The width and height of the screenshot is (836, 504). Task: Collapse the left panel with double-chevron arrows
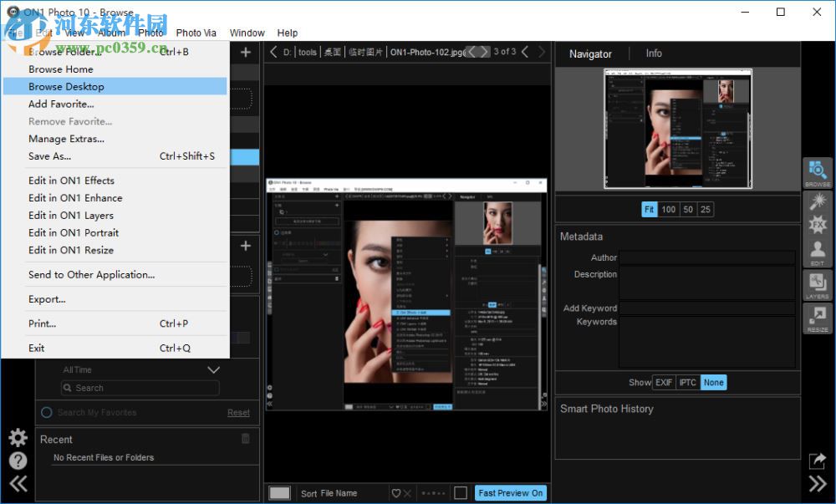pyautogui.click(x=18, y=482)
